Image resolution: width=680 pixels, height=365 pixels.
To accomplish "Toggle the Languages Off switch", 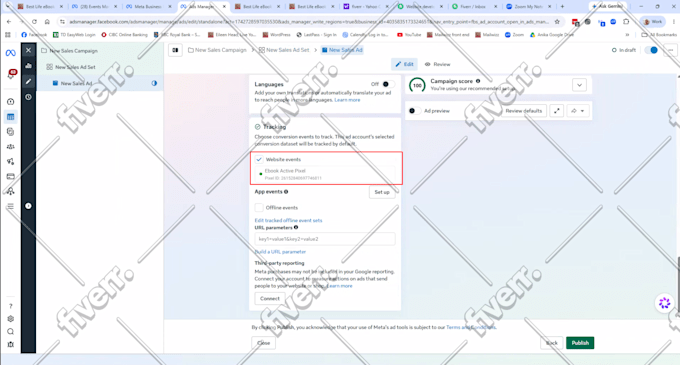I will point(388,84).
